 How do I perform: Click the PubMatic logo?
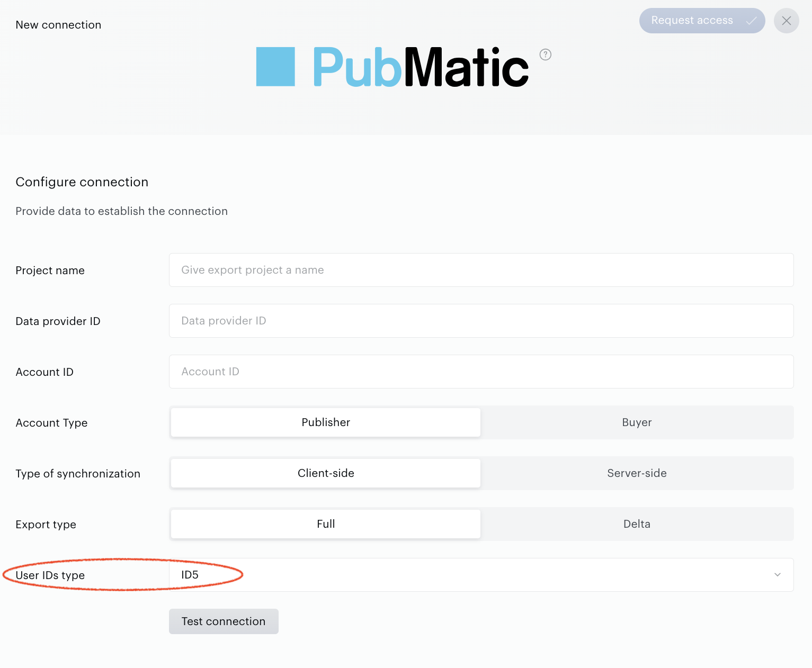tap(392, 67)
